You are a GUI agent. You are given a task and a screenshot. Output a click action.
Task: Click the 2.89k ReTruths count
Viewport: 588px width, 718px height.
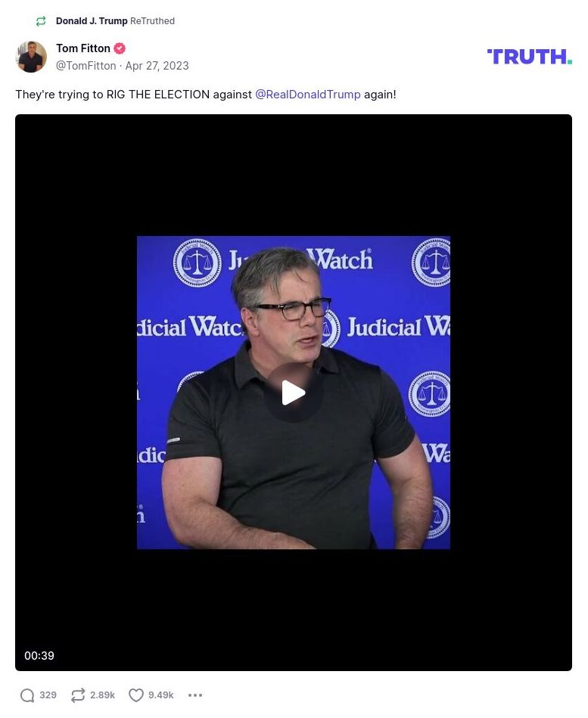click(x=103, y=695)
